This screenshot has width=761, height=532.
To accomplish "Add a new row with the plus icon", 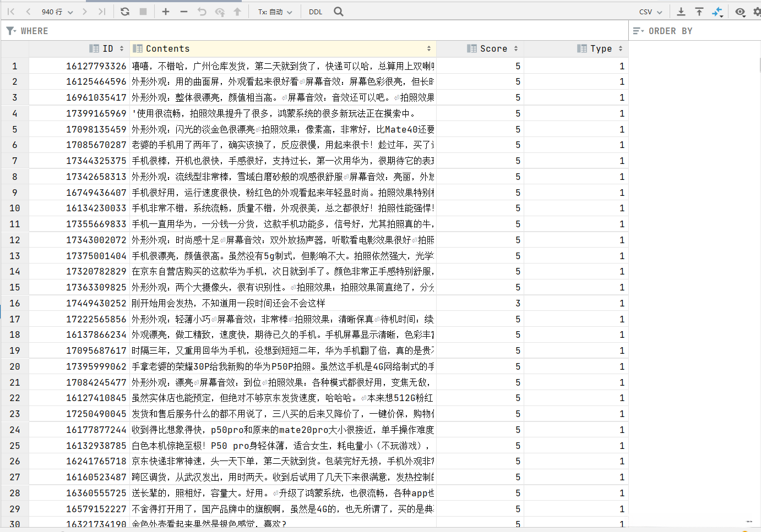I will (x=166, y=12).
